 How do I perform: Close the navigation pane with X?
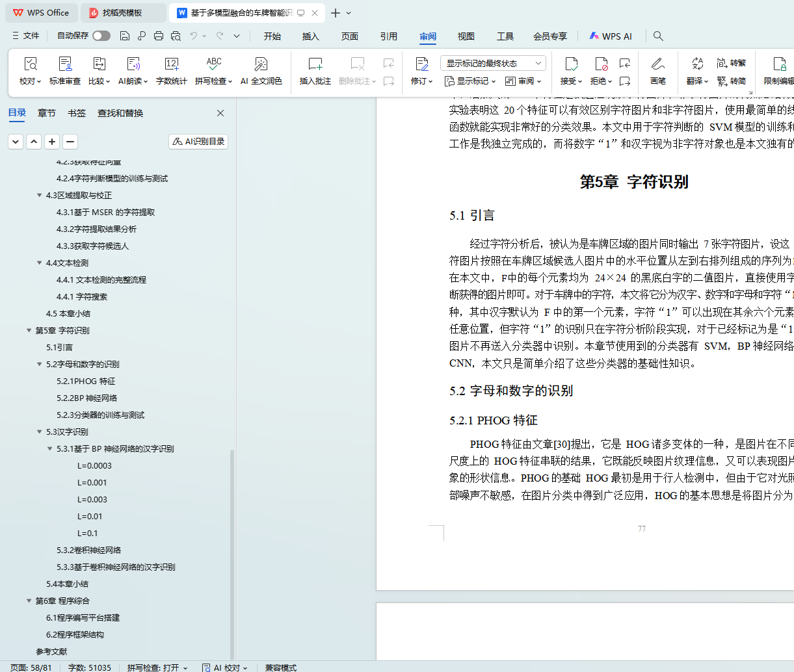point(220,113)
